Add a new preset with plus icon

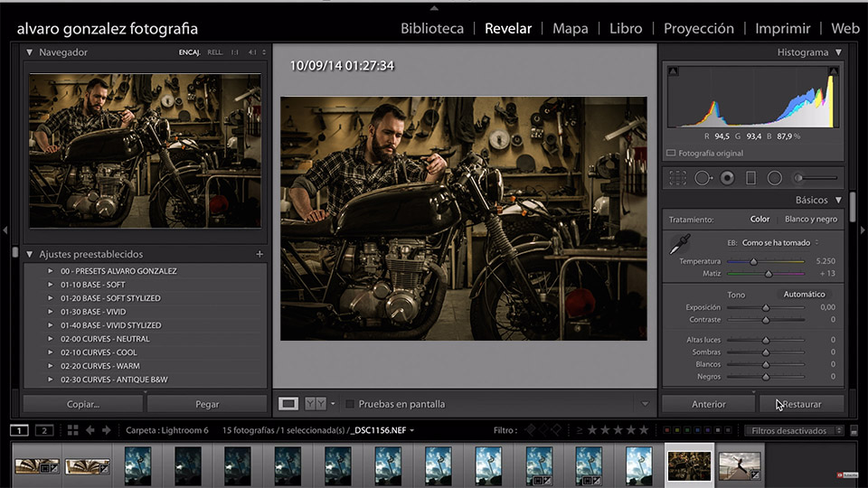click(259, 254)
